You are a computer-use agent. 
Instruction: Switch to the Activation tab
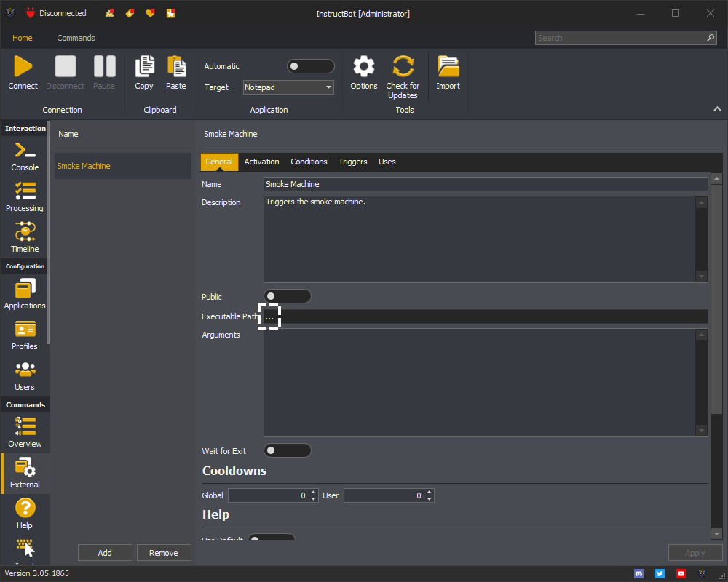point(262,162)
